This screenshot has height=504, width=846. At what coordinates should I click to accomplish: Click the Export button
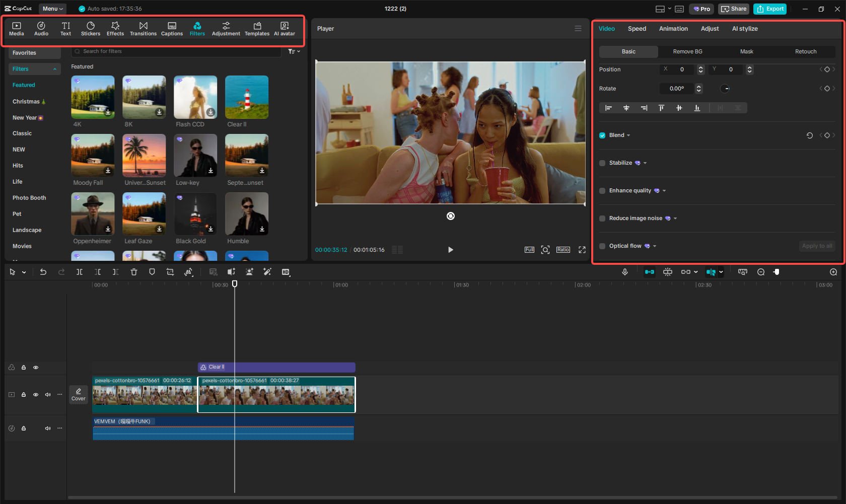pyautogui.click(x=769, y=9)
